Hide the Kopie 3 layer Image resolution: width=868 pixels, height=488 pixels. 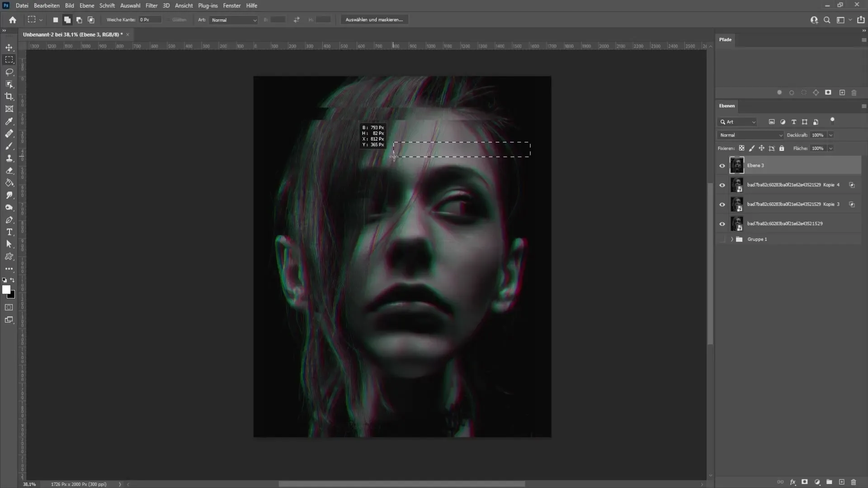point(722,205)
